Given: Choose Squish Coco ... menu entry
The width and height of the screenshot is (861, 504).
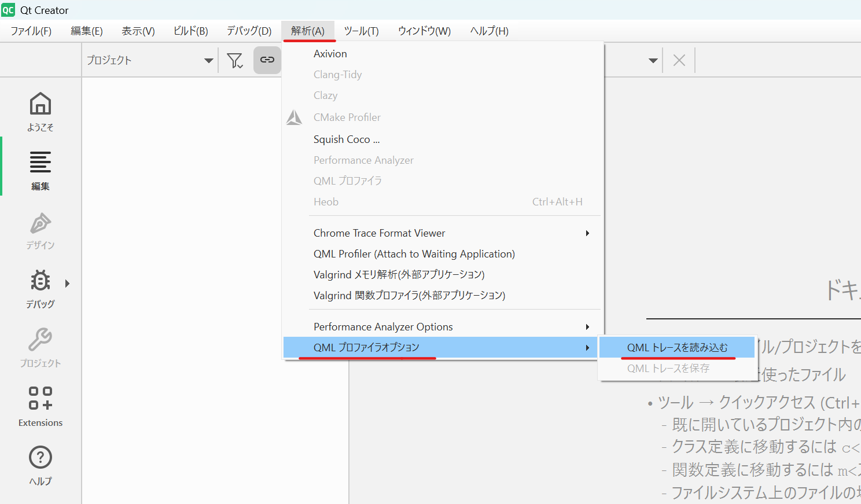Looking at the screenshot, I should pos(442,139).
